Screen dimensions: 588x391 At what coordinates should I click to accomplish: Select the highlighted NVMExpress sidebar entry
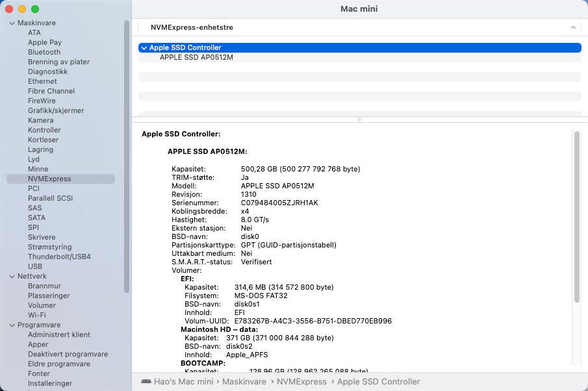tap(61, 179)
